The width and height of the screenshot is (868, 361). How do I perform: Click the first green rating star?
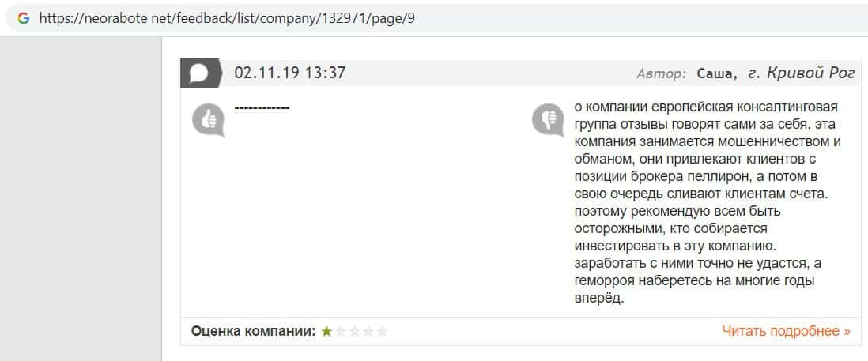pyautogui.click(x=326, y=332)
